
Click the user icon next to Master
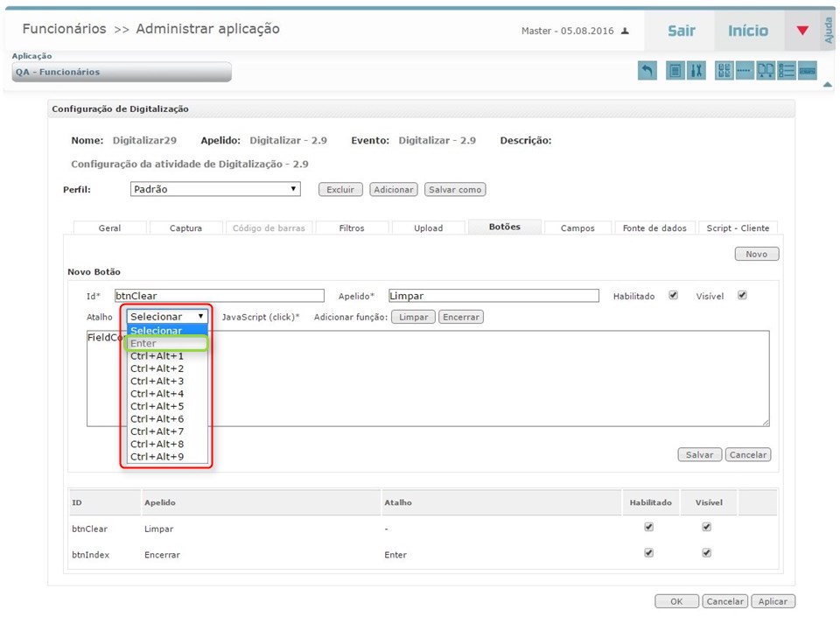(x=623, y=29)
